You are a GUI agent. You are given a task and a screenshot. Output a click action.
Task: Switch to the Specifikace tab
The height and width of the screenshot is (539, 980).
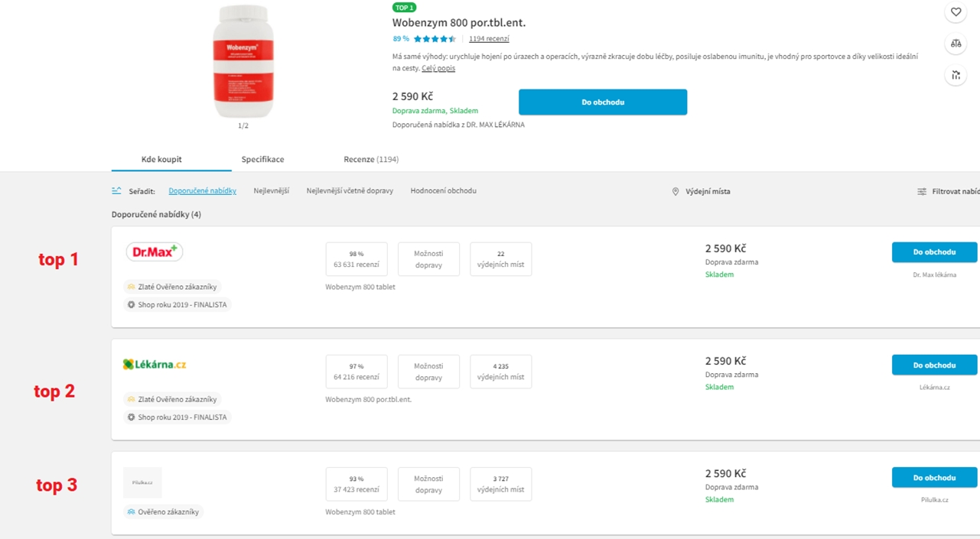pos(262,160)
